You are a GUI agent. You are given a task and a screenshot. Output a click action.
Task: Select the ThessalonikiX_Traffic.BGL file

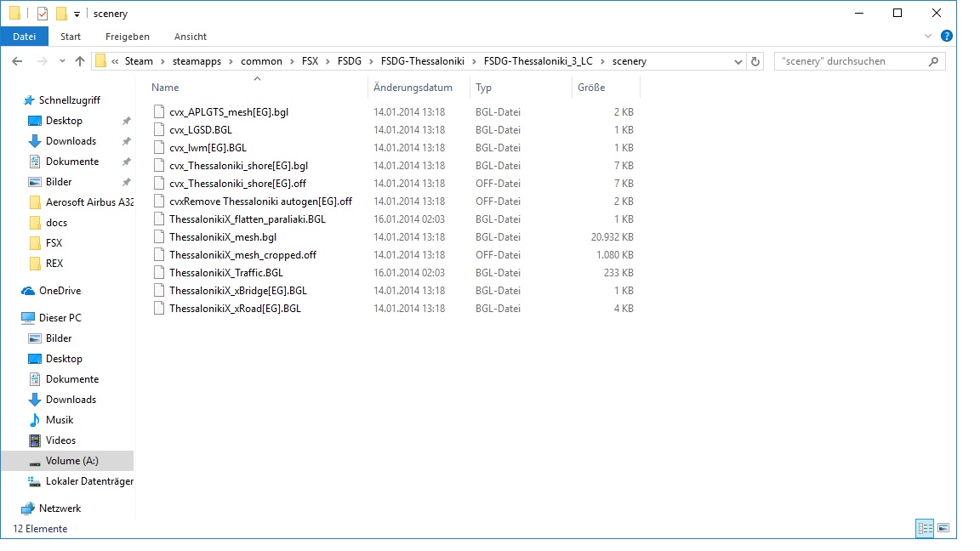click(x=225, y=273)
